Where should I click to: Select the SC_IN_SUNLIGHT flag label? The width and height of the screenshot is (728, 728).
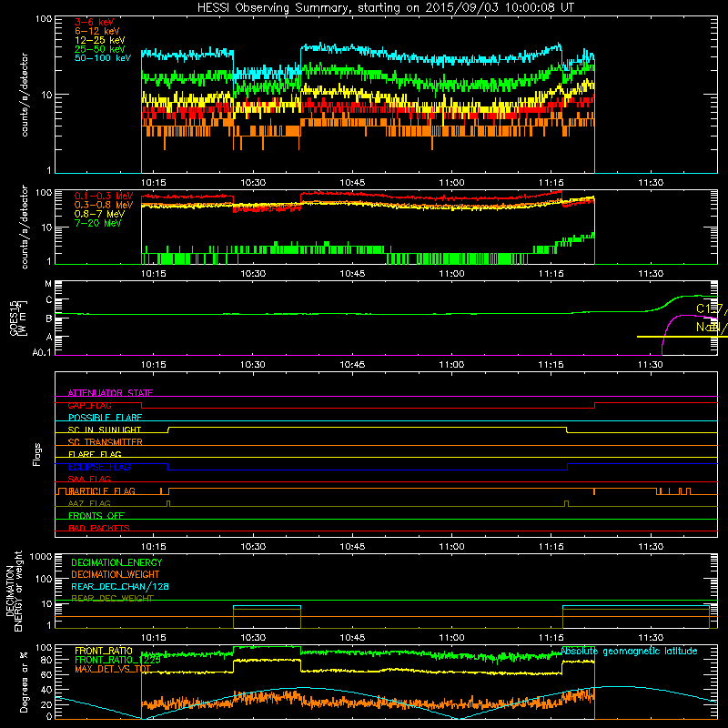105,430
